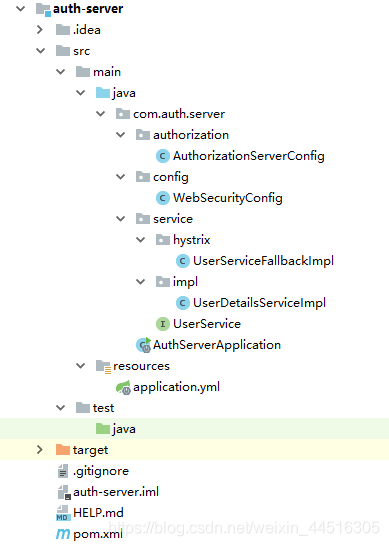389x546 pixels.
Task: Click the com.auth.server package icon
Action: (x=123, y=114)
